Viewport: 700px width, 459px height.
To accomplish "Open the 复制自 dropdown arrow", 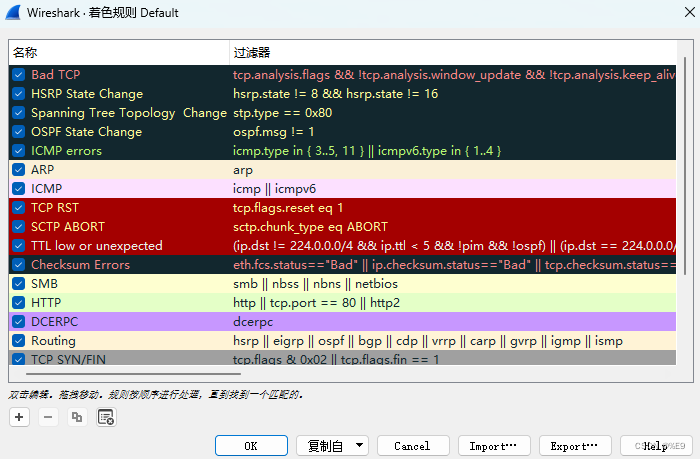I will [x=359, y=445].
